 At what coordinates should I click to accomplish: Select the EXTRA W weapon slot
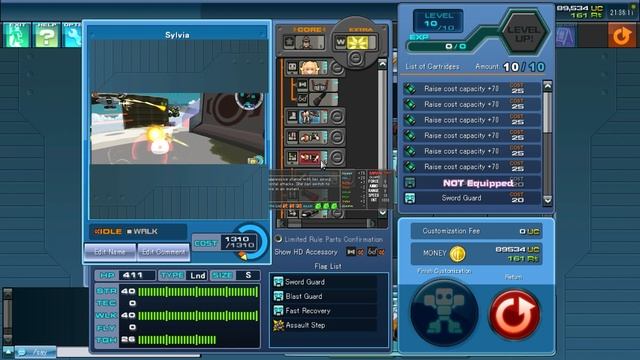point(355,42)
